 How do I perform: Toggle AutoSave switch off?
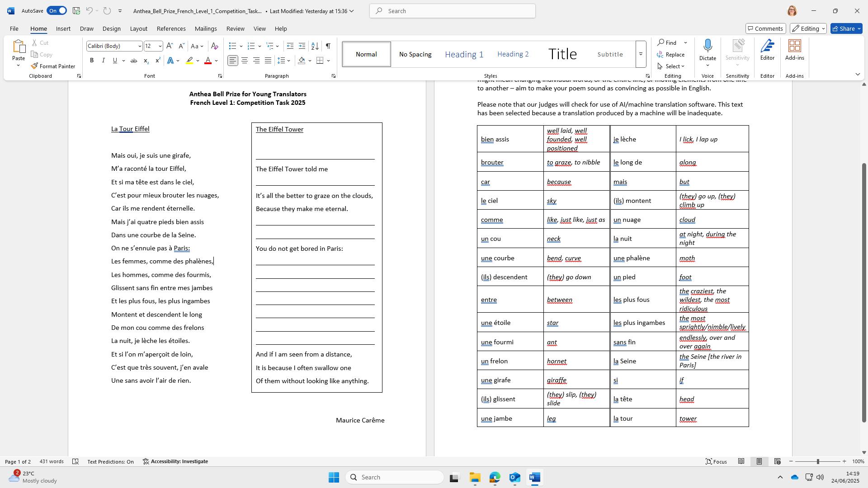coord(57,11)
